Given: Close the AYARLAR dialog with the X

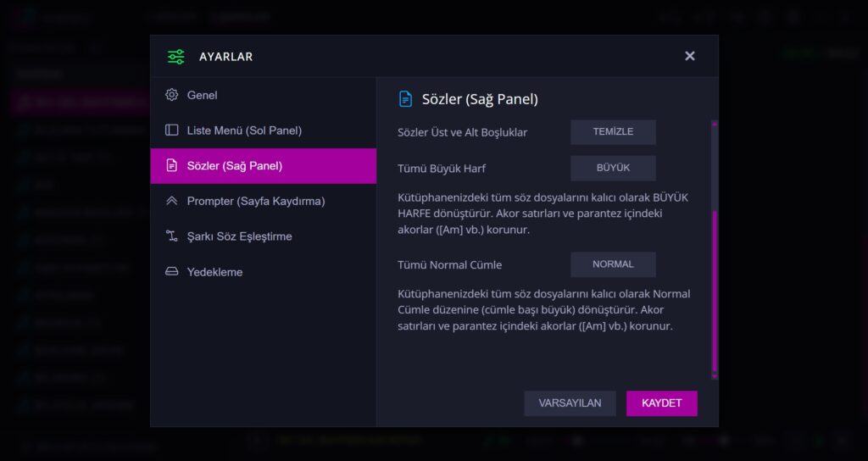Looking at the screenshot, I should coord(690,56).
